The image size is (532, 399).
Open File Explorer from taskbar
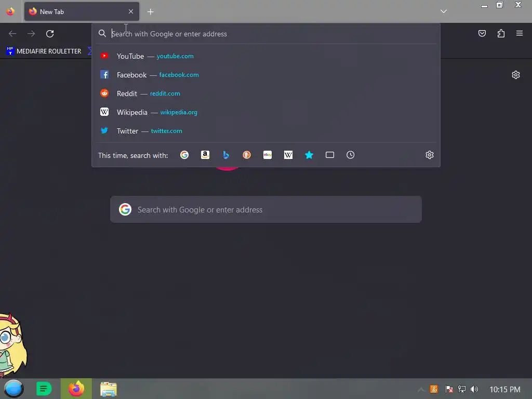pyautogui.click(x=109, y=389)
